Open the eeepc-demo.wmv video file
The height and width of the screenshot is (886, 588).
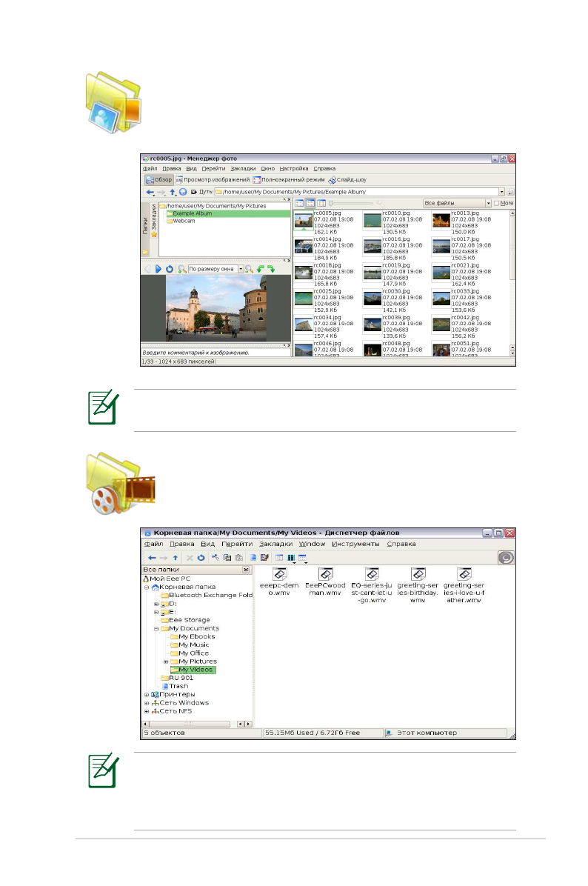[279, 575]
